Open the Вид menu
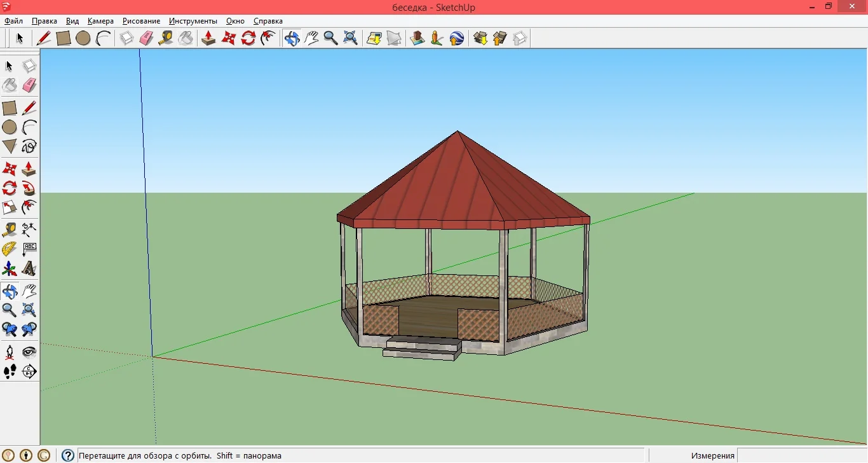Image resolution: width=868 pixels, height=463 pixels. coord(72,21)
